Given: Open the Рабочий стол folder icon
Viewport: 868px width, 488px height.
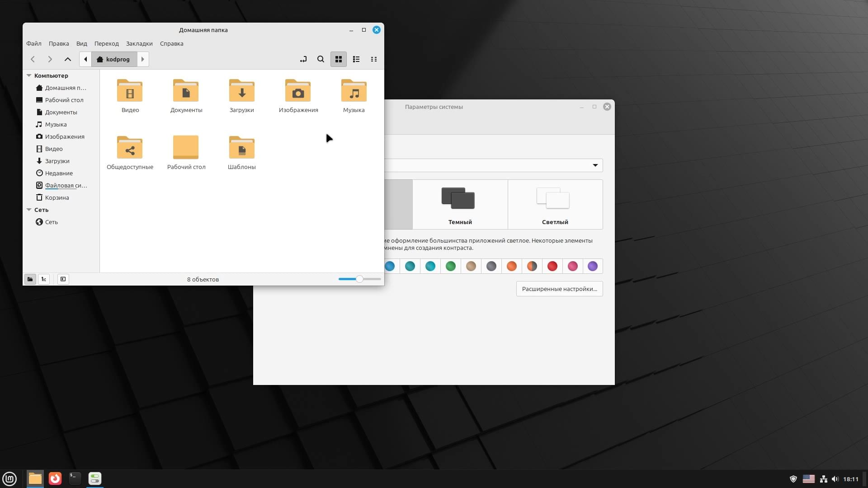Looking at the screenshot, I should 186,148.
